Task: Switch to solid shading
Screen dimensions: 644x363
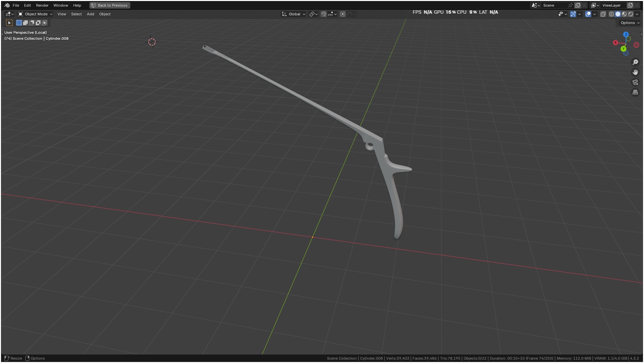Action: (x=618, y=14)
